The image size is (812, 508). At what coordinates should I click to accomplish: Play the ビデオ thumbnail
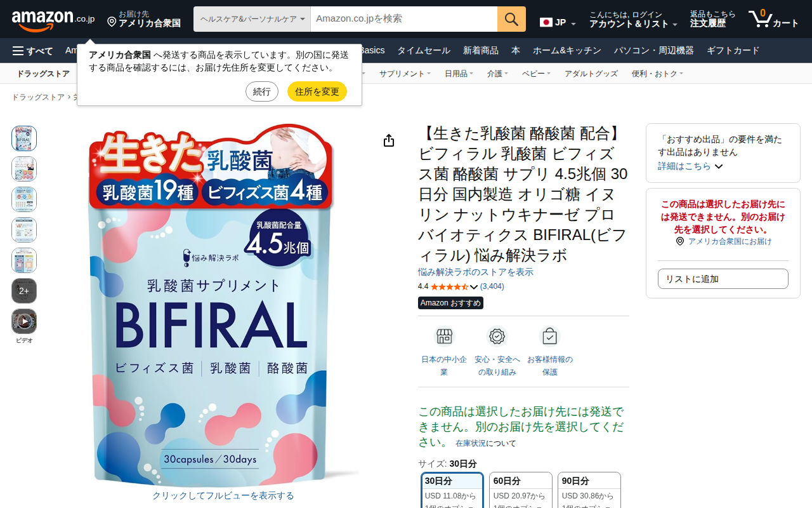pyautogui.click(x=24, y=321)
